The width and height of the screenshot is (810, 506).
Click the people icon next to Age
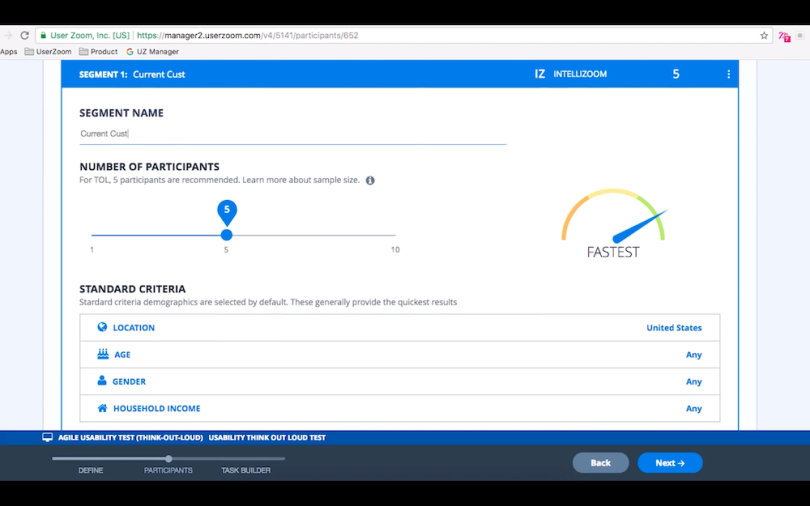tap(102, 354)
